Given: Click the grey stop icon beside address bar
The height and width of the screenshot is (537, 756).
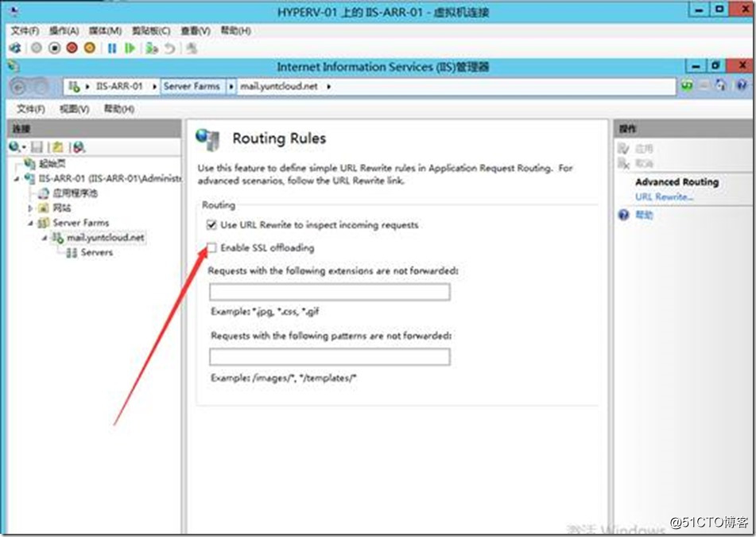Looking at the screenshot, I should click(704, 86).
